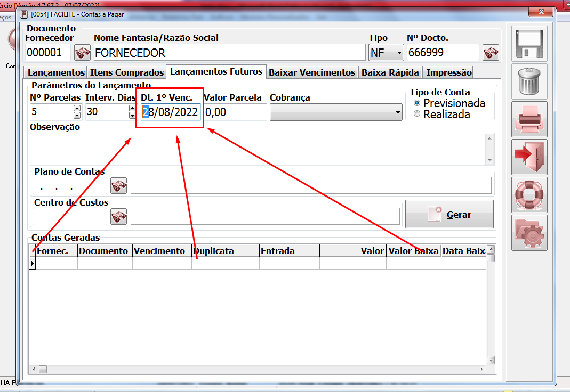Click binoculars beside Nº Docto. field
Screen dimensions: 570x392
[x=491, y=53]
